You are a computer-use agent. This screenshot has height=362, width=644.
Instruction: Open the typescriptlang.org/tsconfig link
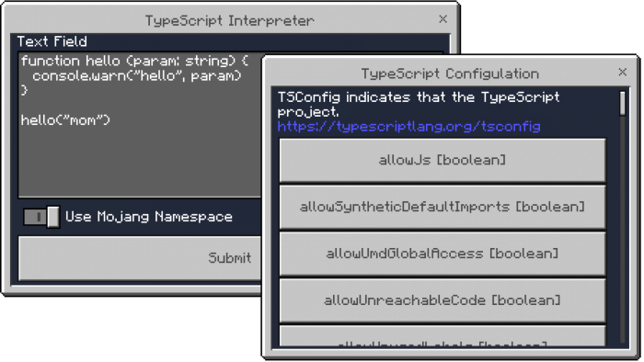(x=409, y=127)
